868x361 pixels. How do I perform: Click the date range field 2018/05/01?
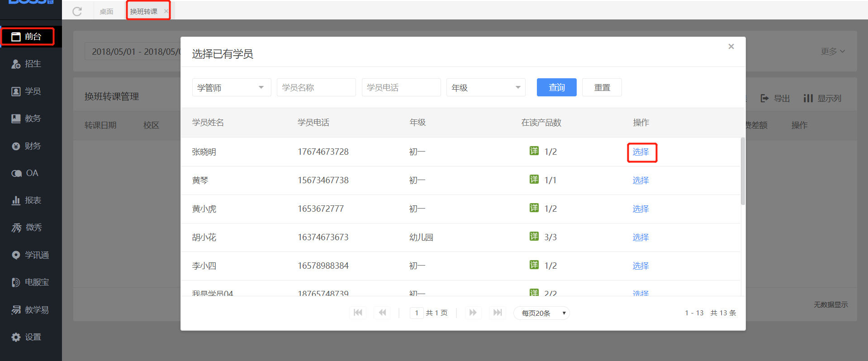coord(133,52)
